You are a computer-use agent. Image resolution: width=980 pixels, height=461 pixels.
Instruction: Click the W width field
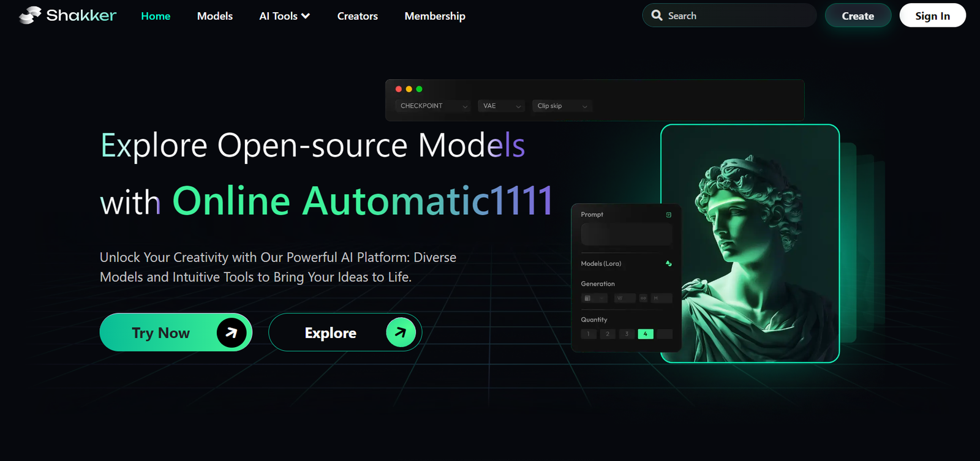[x=625, y=298]
